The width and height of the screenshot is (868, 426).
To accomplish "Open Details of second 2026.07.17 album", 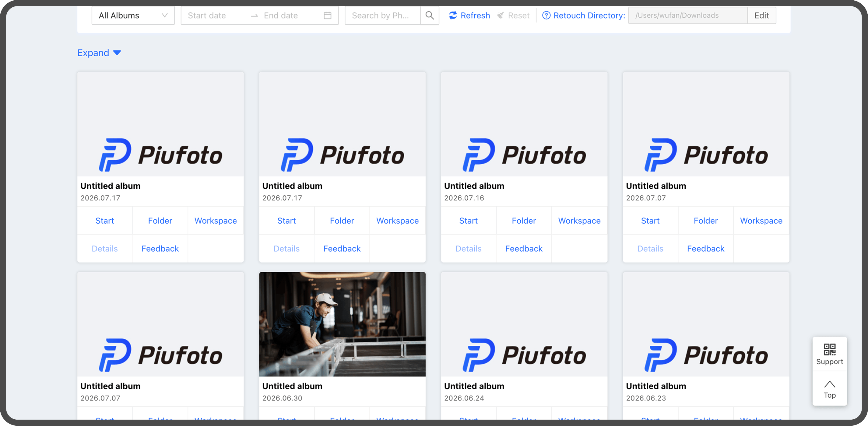I will [x=287, y=249].
